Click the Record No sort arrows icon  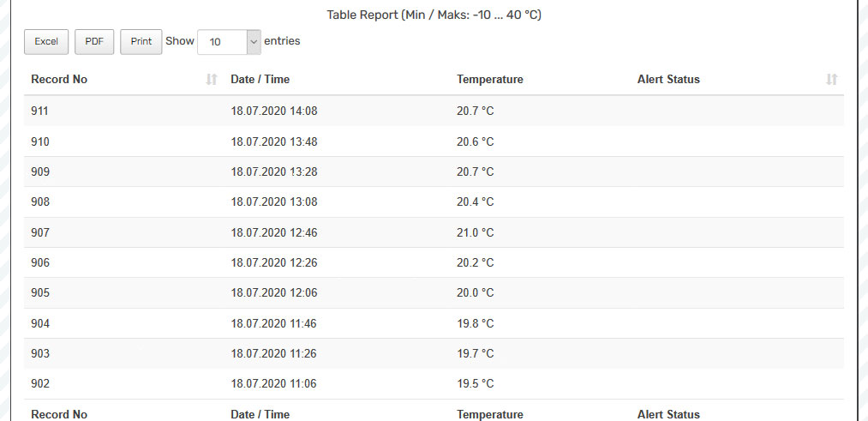(x=212, y=79)
